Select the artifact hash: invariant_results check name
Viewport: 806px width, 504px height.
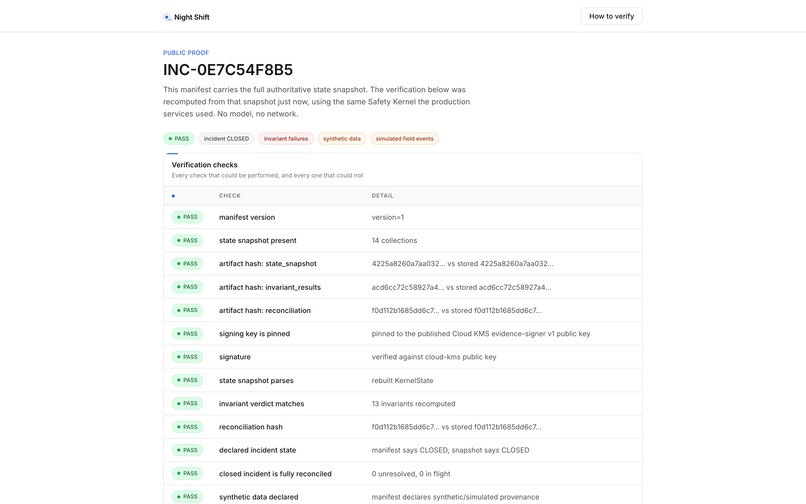point(269,287)
